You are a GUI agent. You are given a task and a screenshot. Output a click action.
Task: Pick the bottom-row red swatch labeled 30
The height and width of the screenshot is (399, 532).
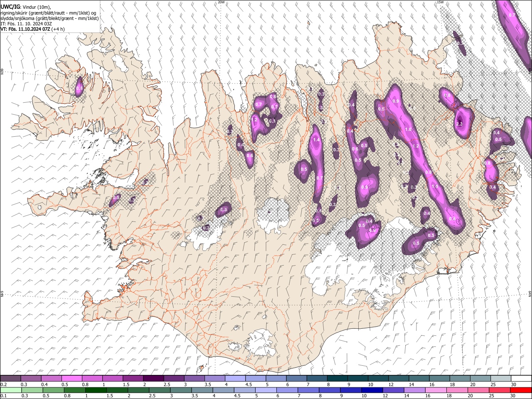[x=521, y=390]
